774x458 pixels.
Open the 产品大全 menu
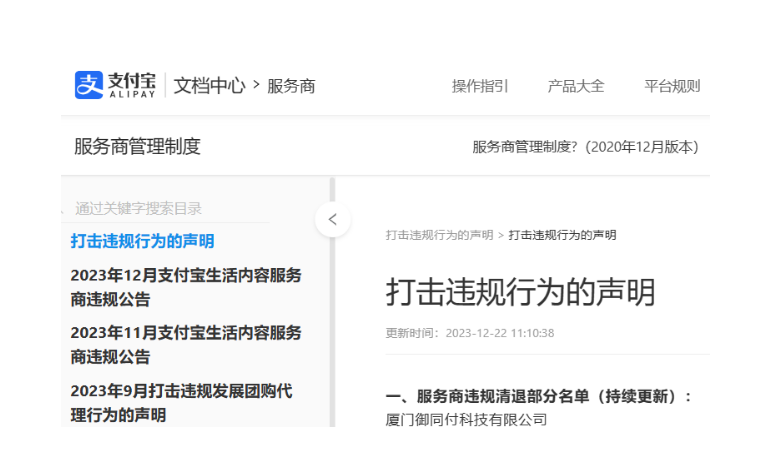(576, 86)
